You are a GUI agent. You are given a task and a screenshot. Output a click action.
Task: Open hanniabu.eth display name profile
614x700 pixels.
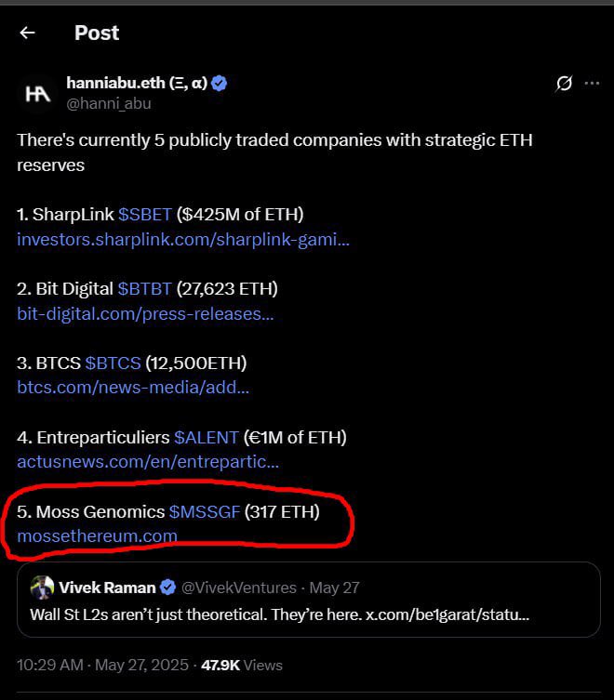click(x=137, y=83)
